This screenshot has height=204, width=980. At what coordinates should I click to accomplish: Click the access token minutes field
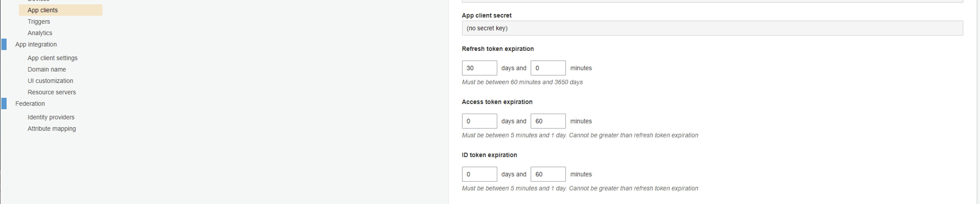tap(548, 121)
